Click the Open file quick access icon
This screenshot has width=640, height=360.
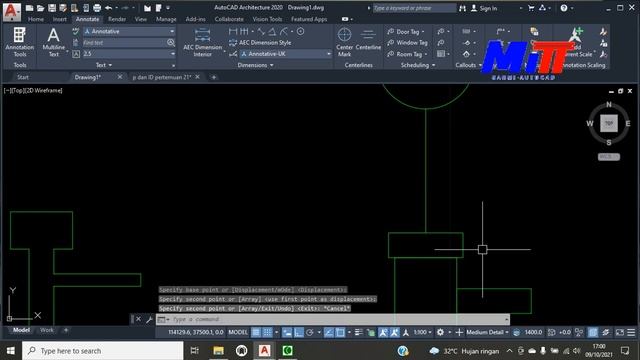pos(40,8)
